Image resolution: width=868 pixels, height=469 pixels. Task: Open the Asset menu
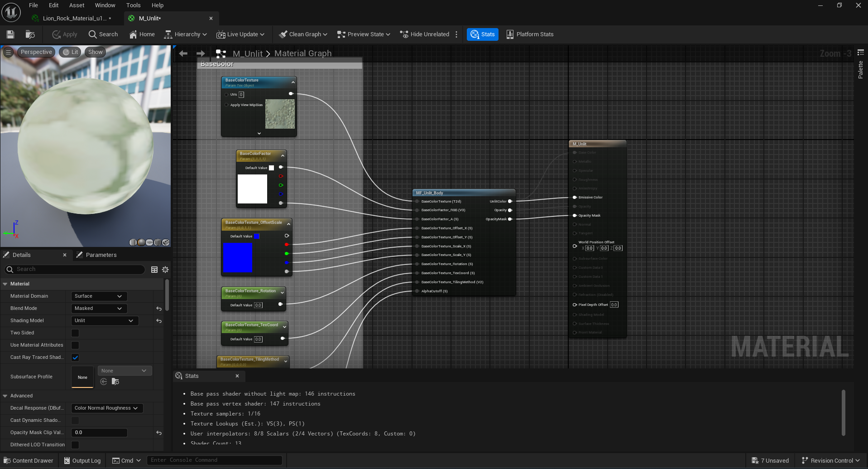77,5
